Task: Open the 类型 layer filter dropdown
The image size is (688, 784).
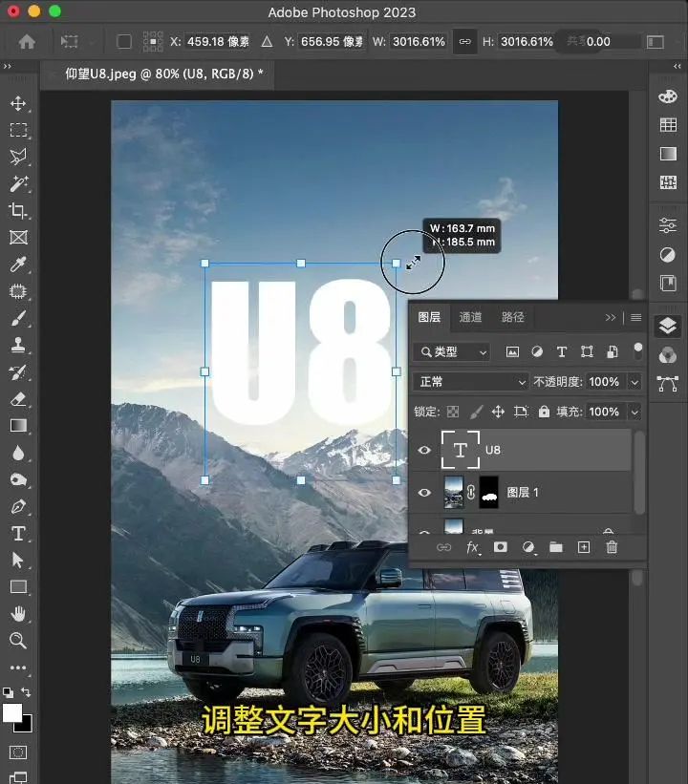Action: point(452,352)
